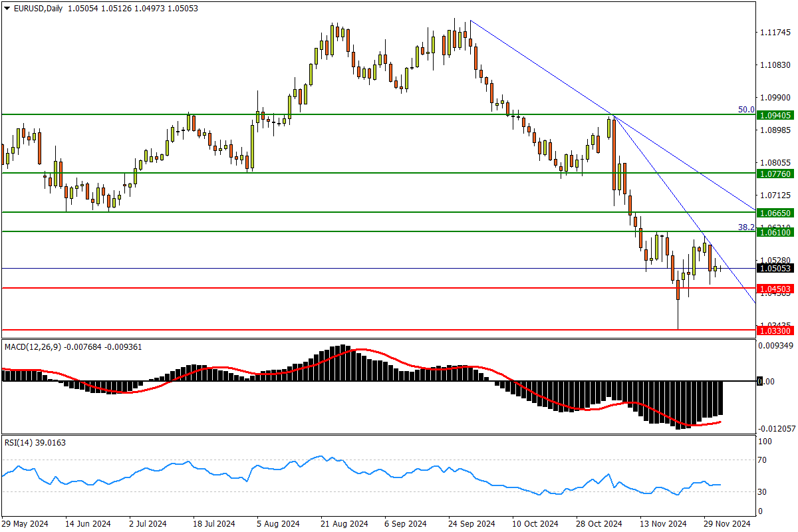
Task: Click the 21 Aug 2024 date label
Action: [344, 524]
